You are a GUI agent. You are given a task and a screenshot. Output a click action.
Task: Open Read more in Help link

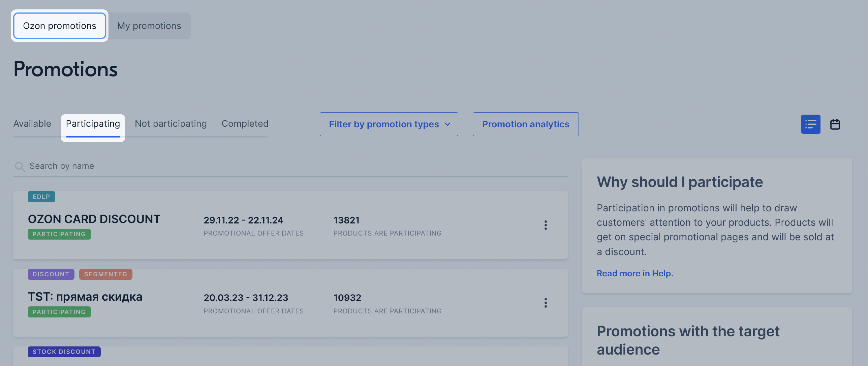pyautogui.click(x=634, y=273)
